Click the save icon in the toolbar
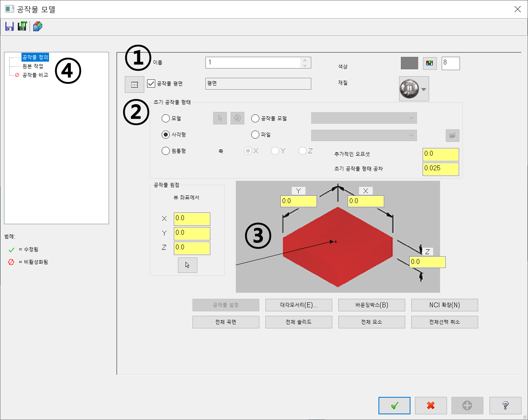The image size is (528, 420). [x=9, y=26]
